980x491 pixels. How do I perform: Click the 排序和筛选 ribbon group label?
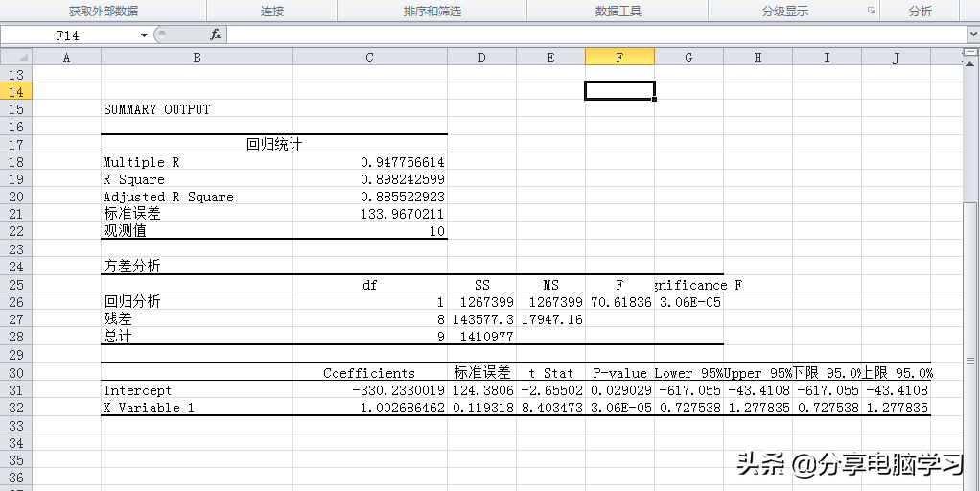432,12
